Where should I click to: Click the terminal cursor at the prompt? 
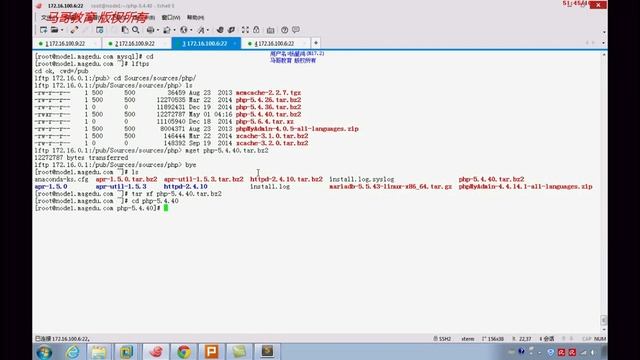click(x=166, y=208)
